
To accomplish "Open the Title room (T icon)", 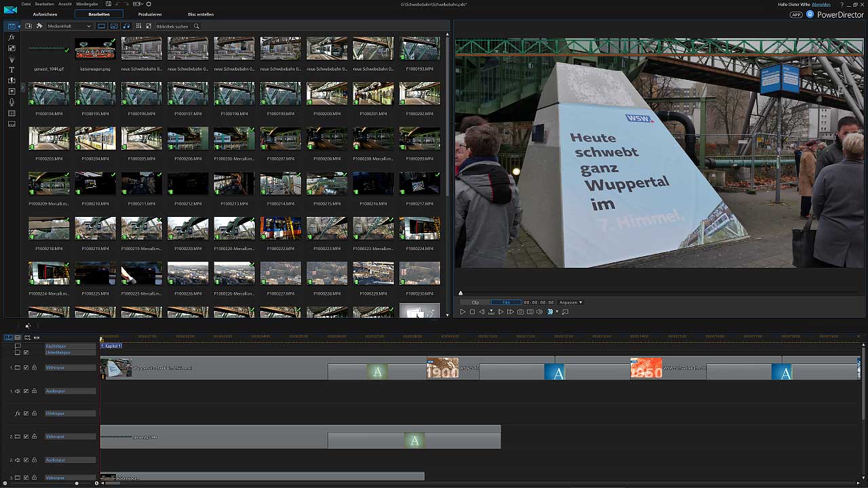I will pyautogui.click(x=12, y=70).
